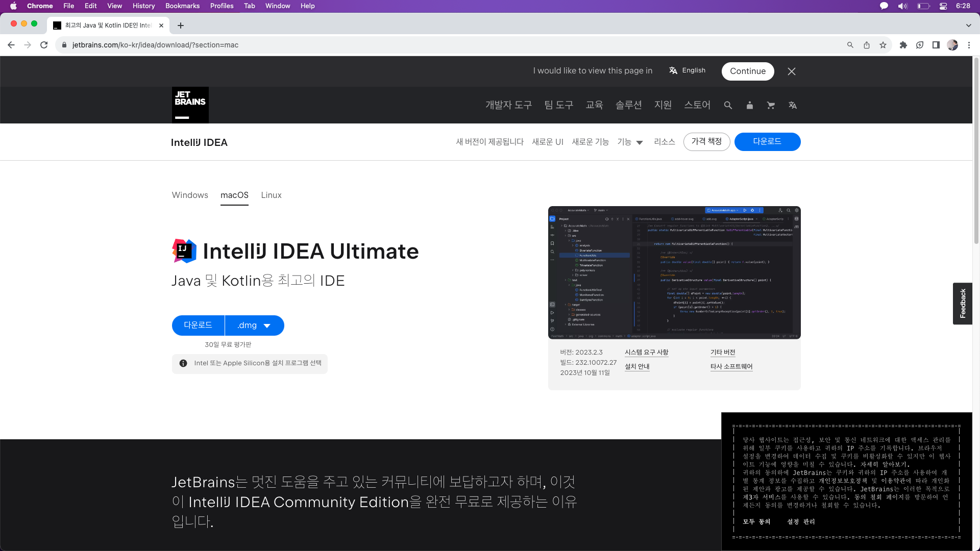Open Apple menu

(x=14, y=6)
